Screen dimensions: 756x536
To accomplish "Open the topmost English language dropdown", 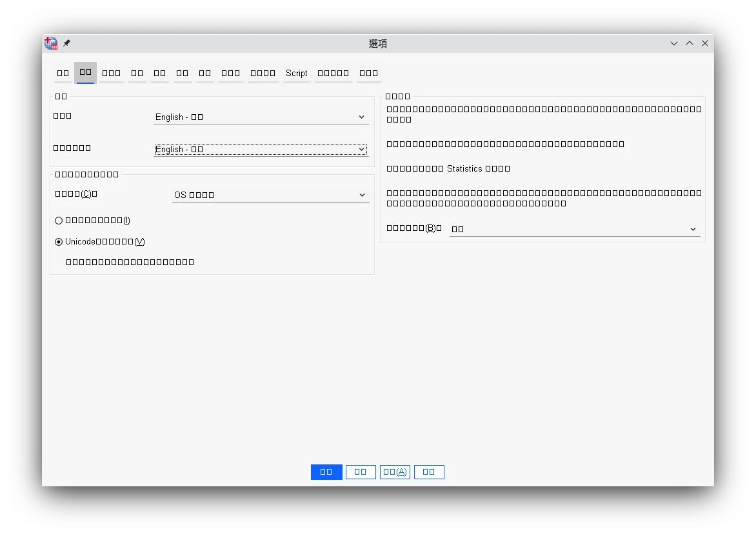I will coord(261,117).
